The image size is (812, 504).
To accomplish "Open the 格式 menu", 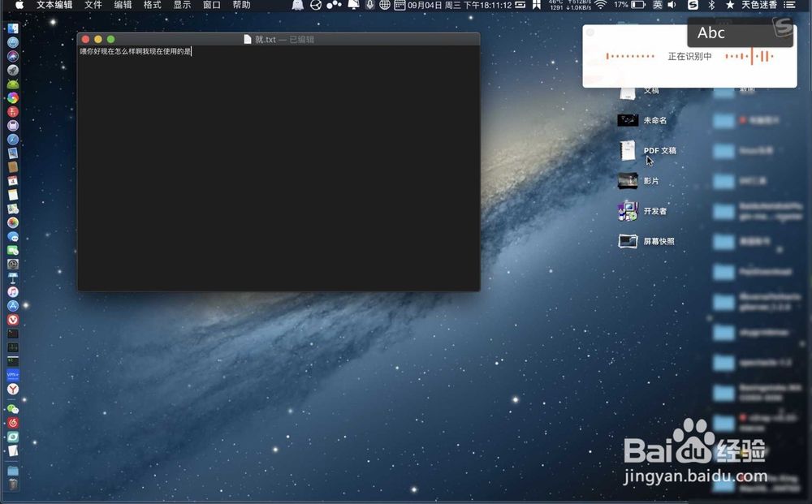I will (153, 5).
